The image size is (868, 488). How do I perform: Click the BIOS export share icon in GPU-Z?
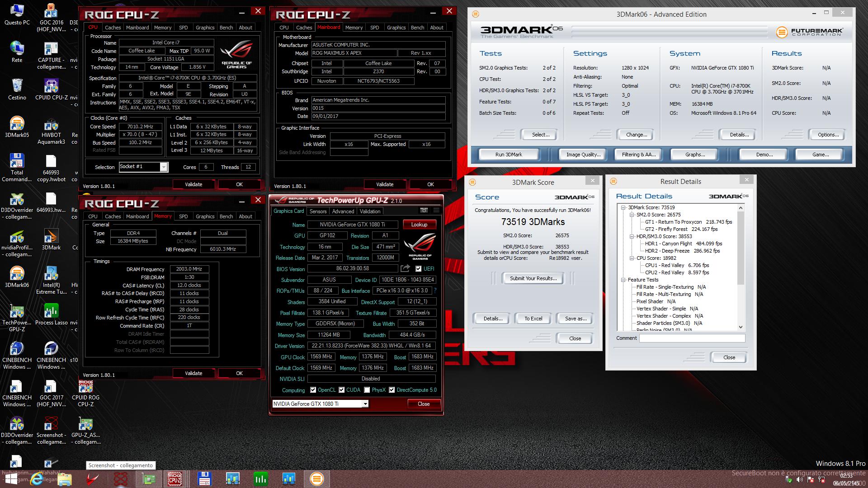click(405, 268)
